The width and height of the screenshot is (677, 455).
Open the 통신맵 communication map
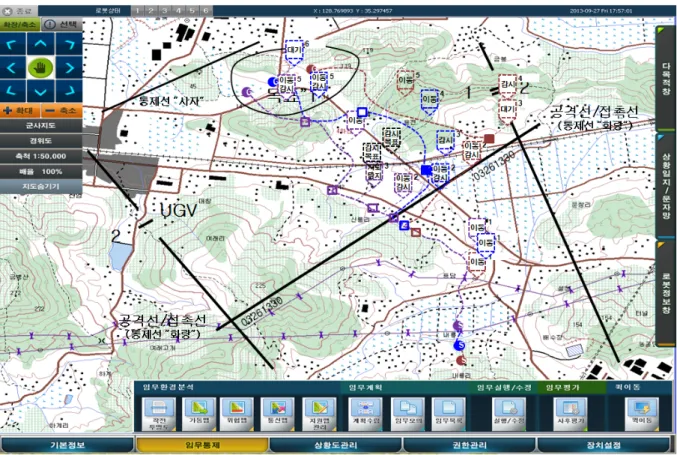(x=278, y=414)
